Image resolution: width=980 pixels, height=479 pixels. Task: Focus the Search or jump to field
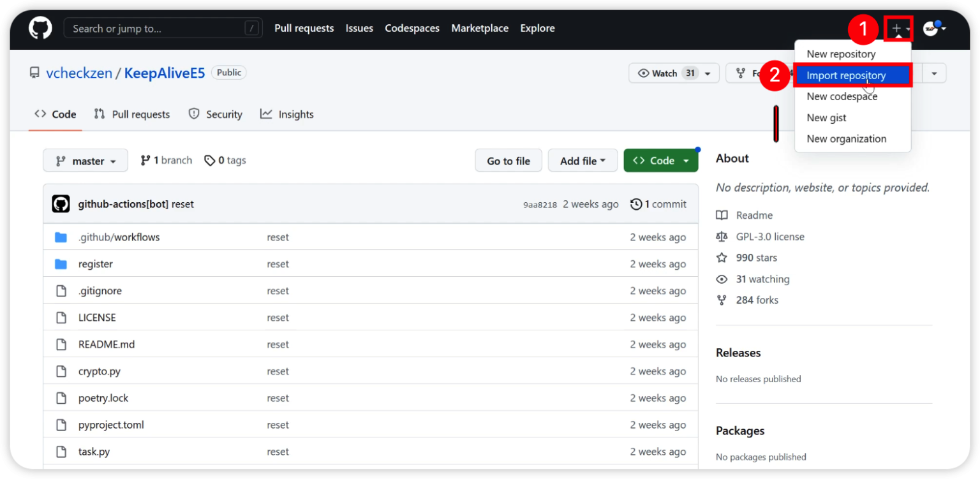pyautogui.click(x=163, y=28)
